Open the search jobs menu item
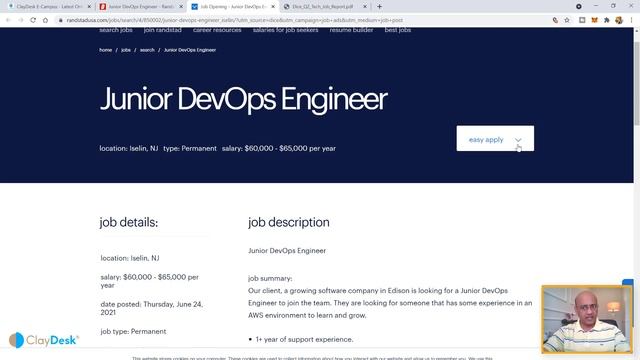This screenshot has width=640, height=360. [116, 30]
